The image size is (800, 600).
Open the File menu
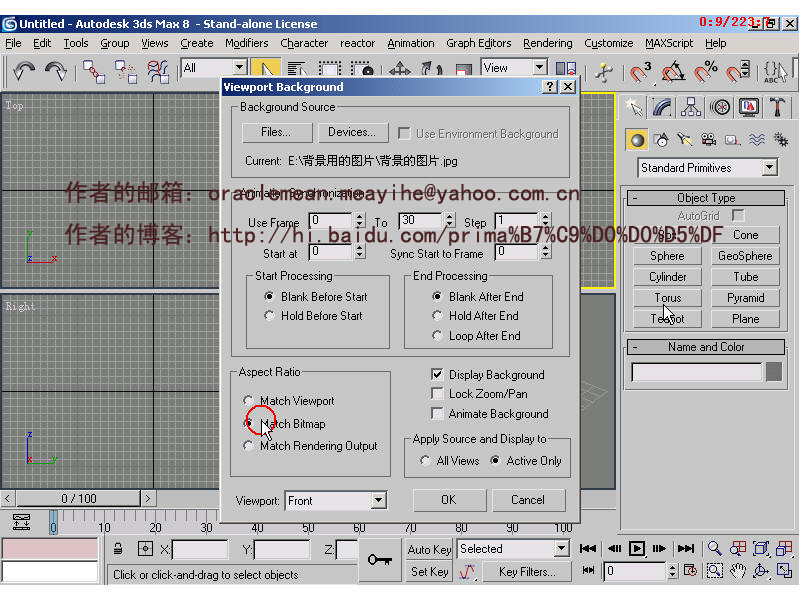coord(13,43)
